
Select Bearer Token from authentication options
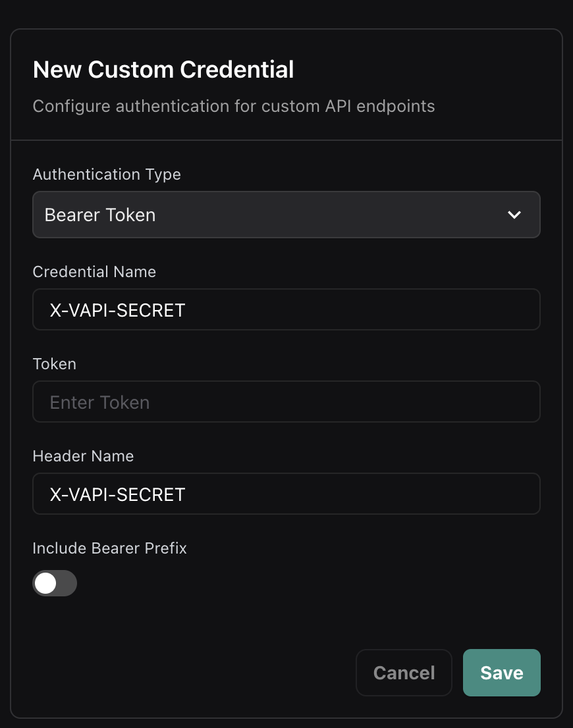pyautogui.click(x=286, y=215)
